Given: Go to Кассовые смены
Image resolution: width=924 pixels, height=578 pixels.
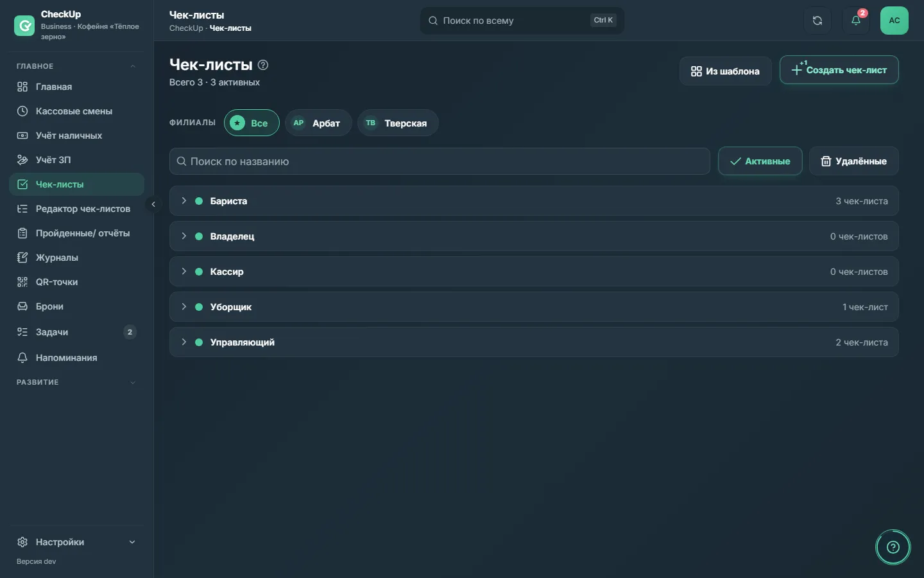Looking at the screenshot, I should click(77, 111).
